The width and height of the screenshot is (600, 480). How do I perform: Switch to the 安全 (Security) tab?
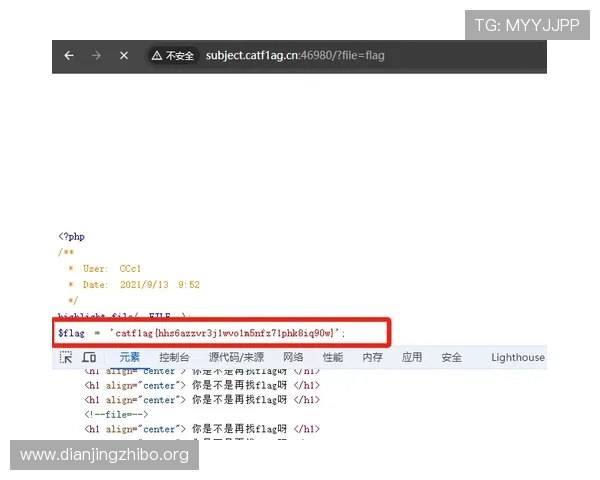[x=451, y=357]
